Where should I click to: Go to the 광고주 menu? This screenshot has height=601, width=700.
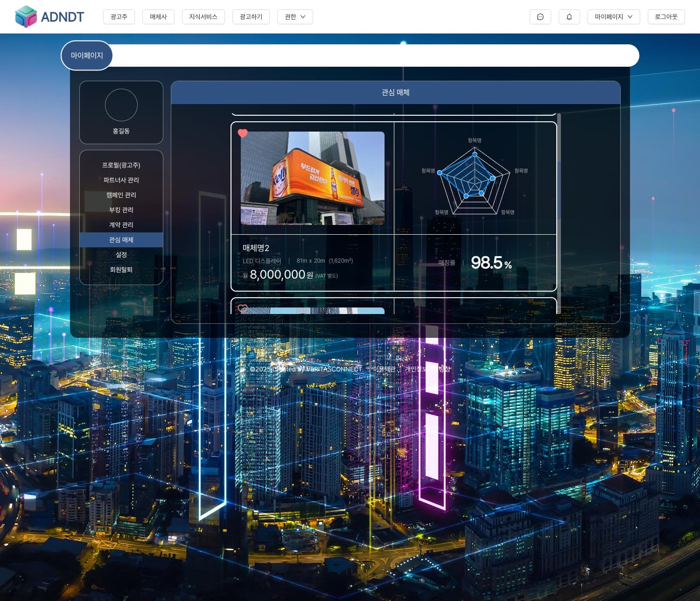(x=119, y=17)
